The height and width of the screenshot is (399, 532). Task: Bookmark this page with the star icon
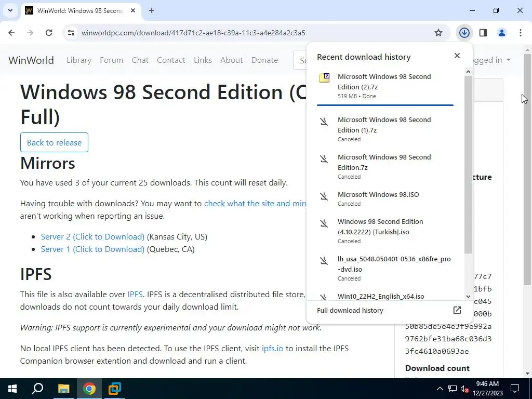tap(438, 33)
